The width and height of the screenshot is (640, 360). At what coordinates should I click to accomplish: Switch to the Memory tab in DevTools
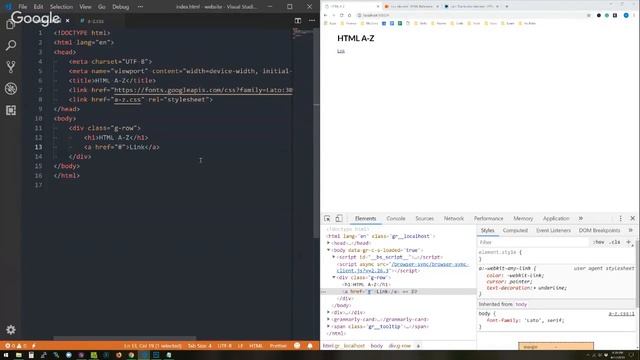(523, 219)
